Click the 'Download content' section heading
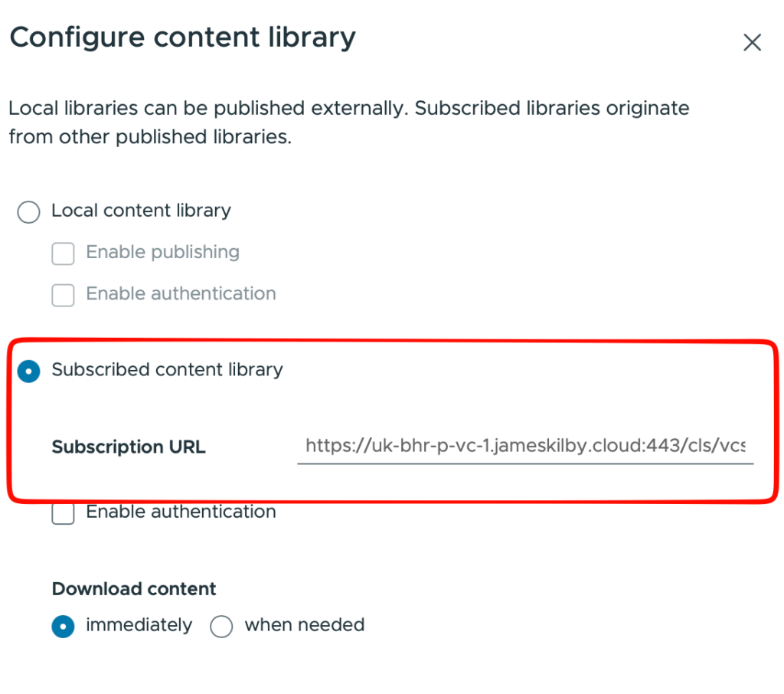 [134, 589]
